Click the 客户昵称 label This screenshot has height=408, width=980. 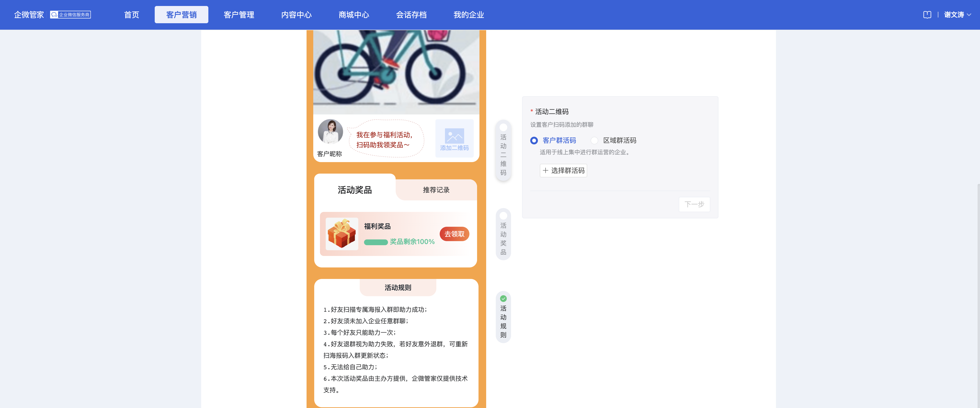pyautogui.click(x=330, y=154)
